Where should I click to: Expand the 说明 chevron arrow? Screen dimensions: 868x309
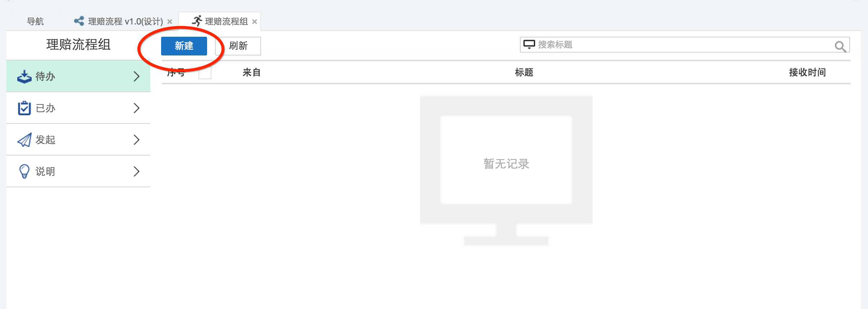pyautogui.click(x=136, y=171)
